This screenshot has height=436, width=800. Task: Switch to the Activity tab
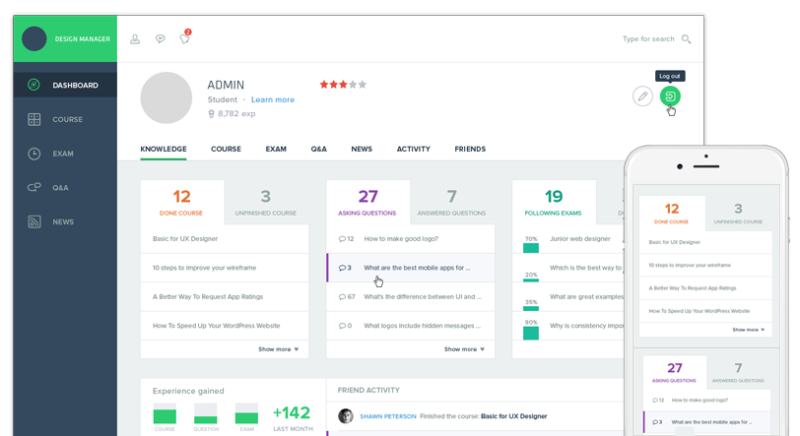413,149
